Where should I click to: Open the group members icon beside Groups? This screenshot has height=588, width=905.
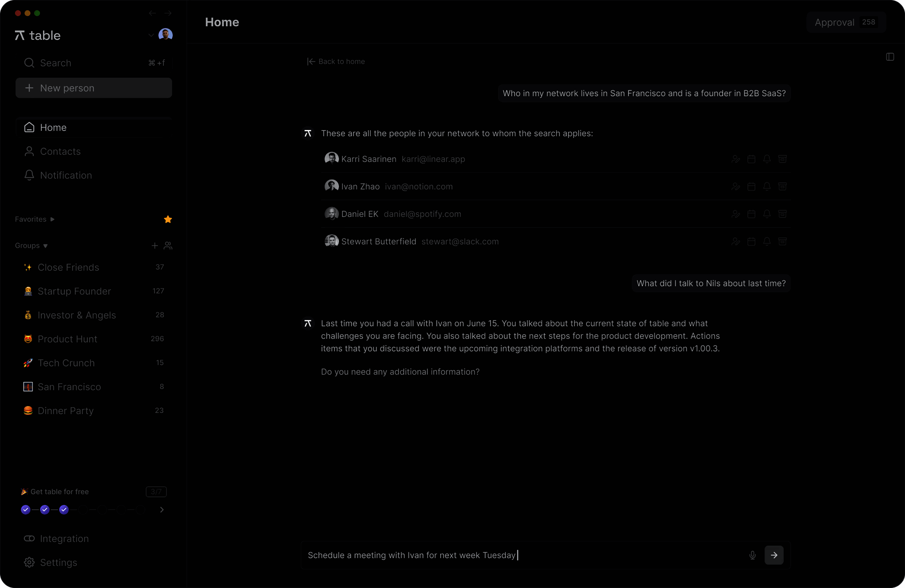pos(168,245)
